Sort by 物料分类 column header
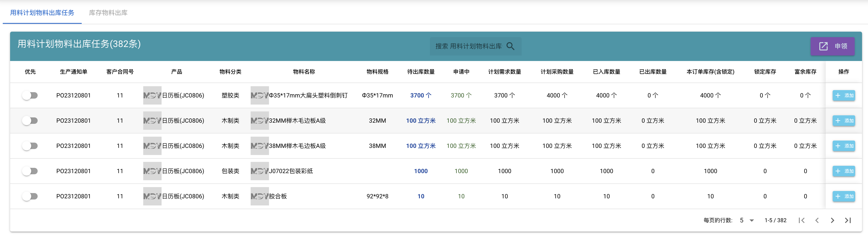868x238 pixels. tap(230, 72)
